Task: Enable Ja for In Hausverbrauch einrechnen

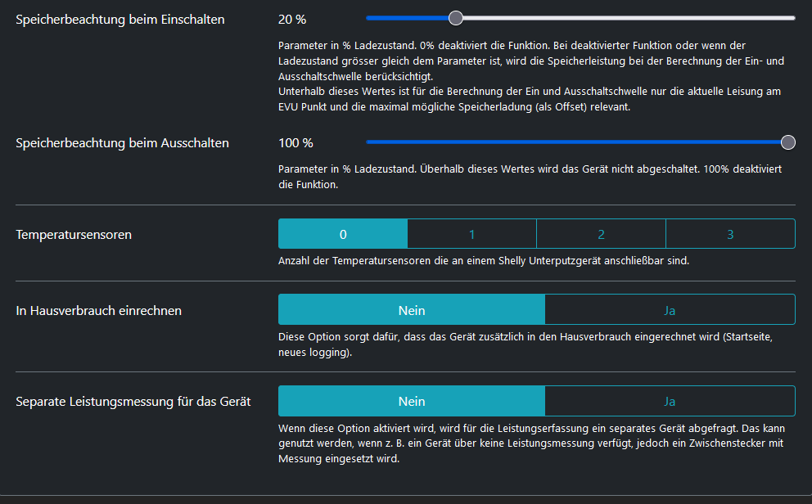Action: pyautogui.click(x=670, y=310)
